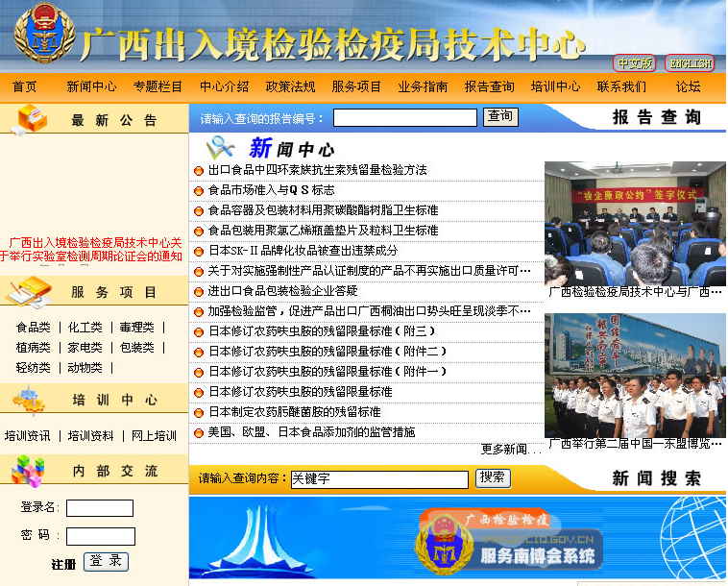Open news 食品容器及包装材料用聚碳酸酯树脂卫生标准
This screenshot has width=728, height=586.
coord(323,210)
